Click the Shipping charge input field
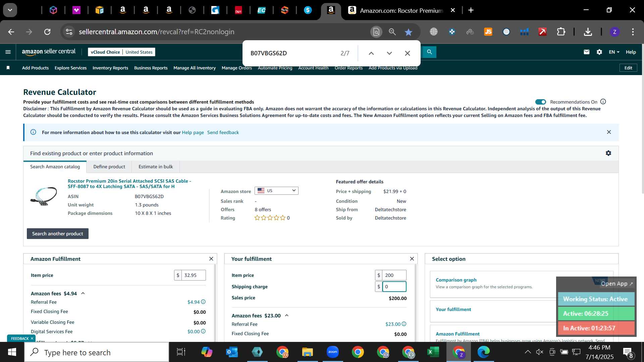 (394, 287)
